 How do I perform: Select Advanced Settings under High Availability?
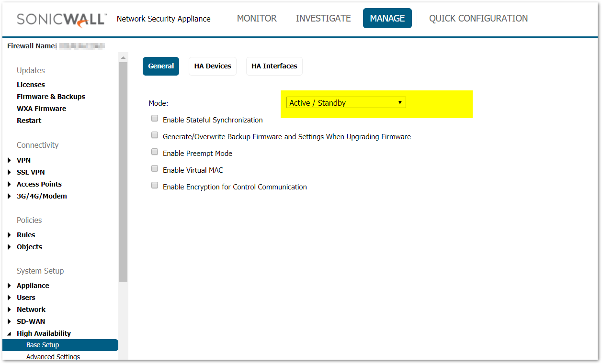coord(53,357)
